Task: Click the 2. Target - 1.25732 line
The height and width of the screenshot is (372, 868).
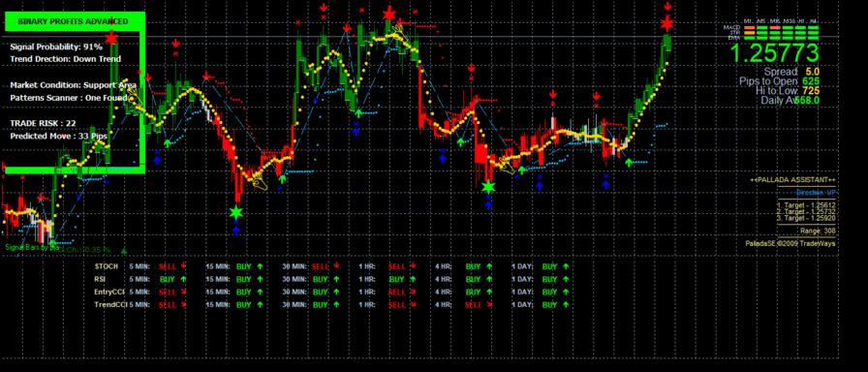Action: pos(806,211)
